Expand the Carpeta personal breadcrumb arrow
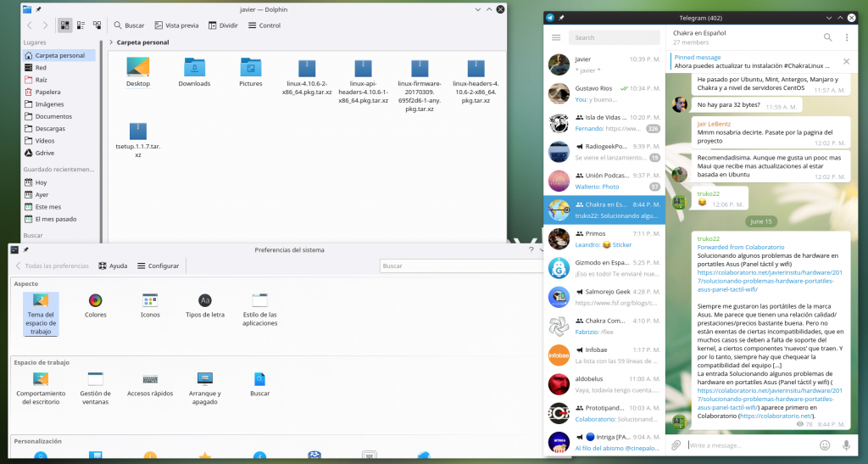The image size is (868, 464). [111, 42]
